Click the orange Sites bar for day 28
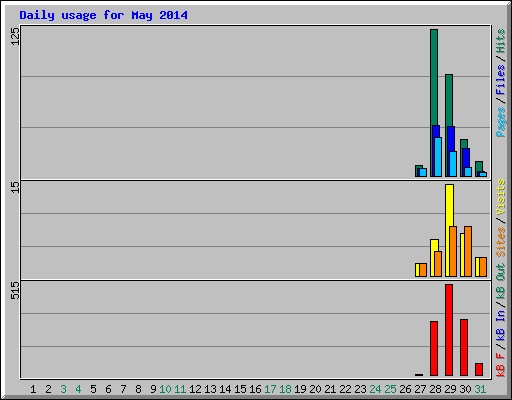 [x=438, y=264]
